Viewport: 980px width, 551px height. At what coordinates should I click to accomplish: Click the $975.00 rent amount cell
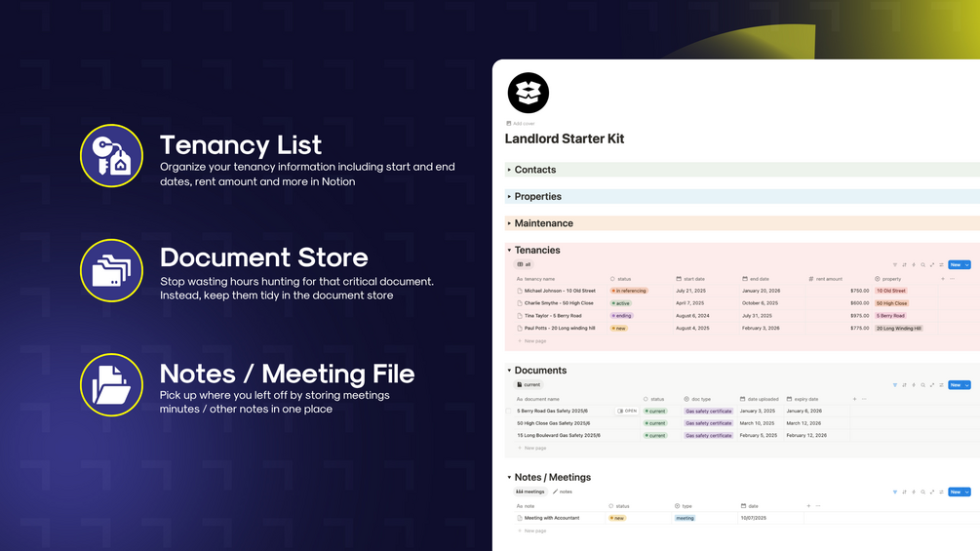tap(859, 315)
